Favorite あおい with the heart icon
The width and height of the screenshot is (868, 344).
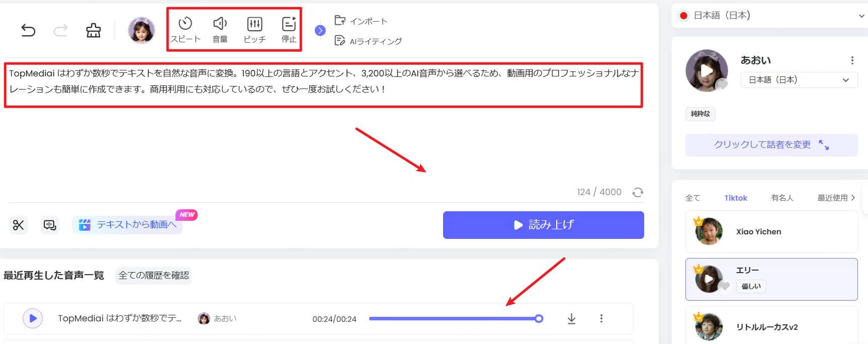click(722, 84)
